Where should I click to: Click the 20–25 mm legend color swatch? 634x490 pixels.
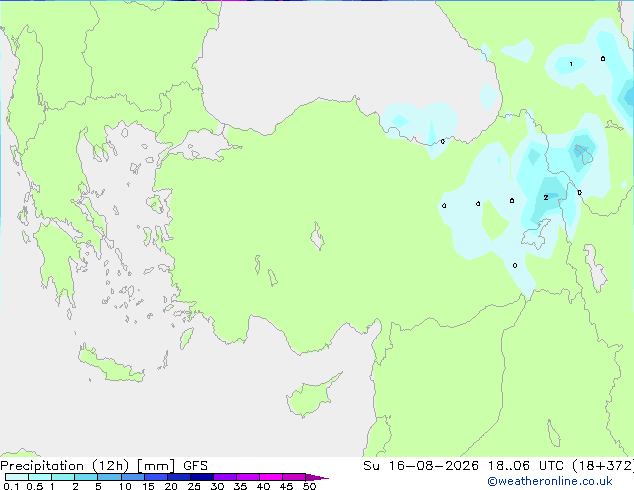179,477
